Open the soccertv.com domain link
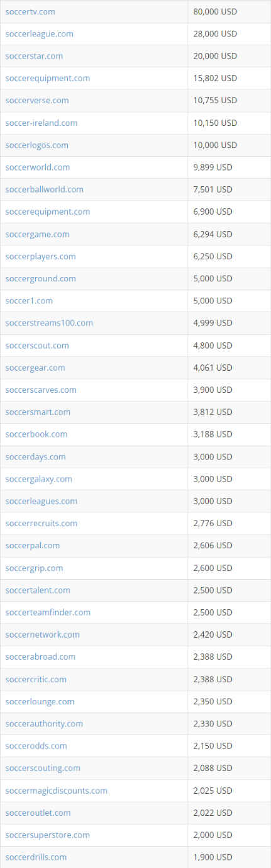The height and width of the screenshot is (868, 271). (x=30, y=12)
